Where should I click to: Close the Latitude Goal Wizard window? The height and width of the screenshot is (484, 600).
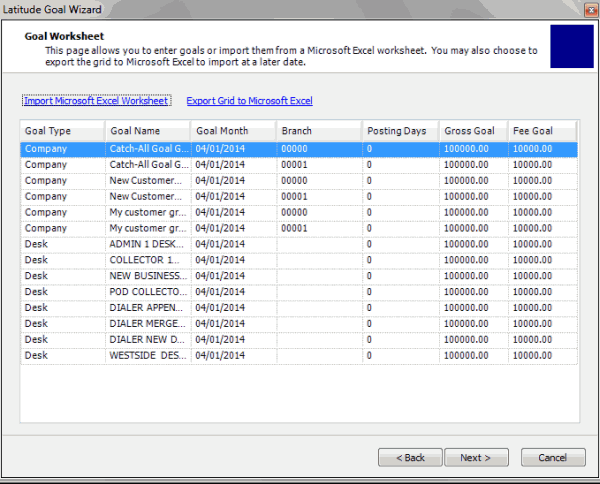point(585,9)
